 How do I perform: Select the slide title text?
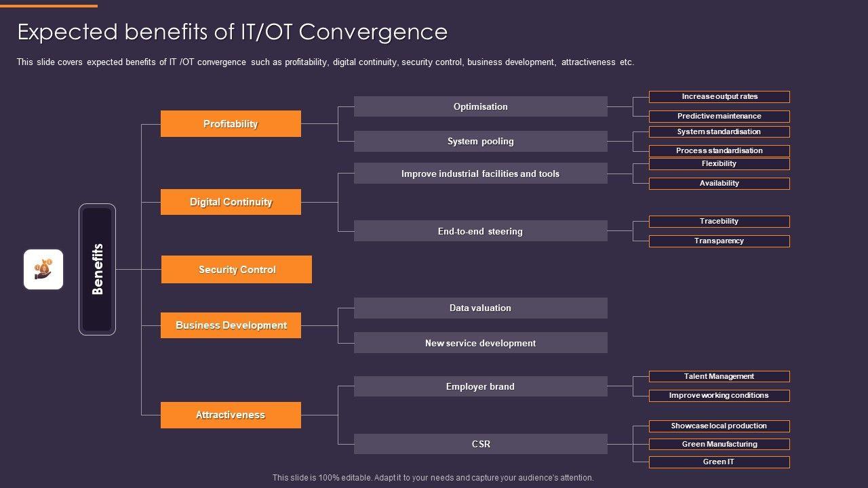coord(233,32)
